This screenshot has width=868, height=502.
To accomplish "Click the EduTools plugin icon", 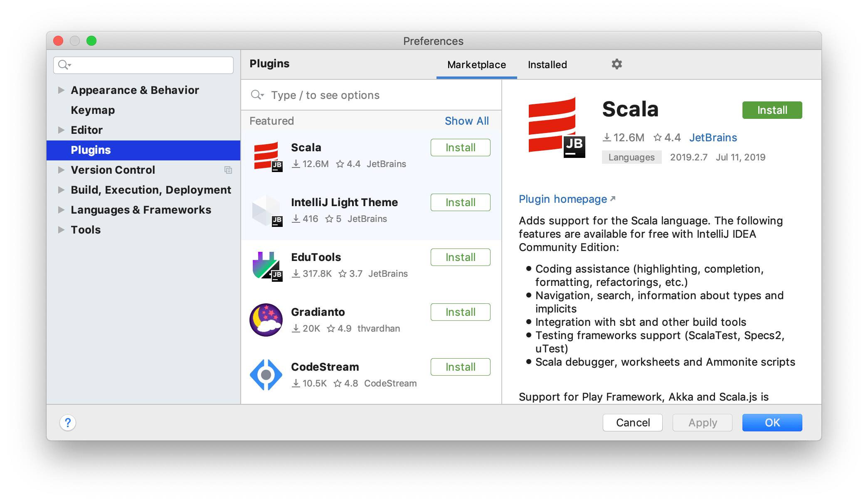I will tap(265, 263).
